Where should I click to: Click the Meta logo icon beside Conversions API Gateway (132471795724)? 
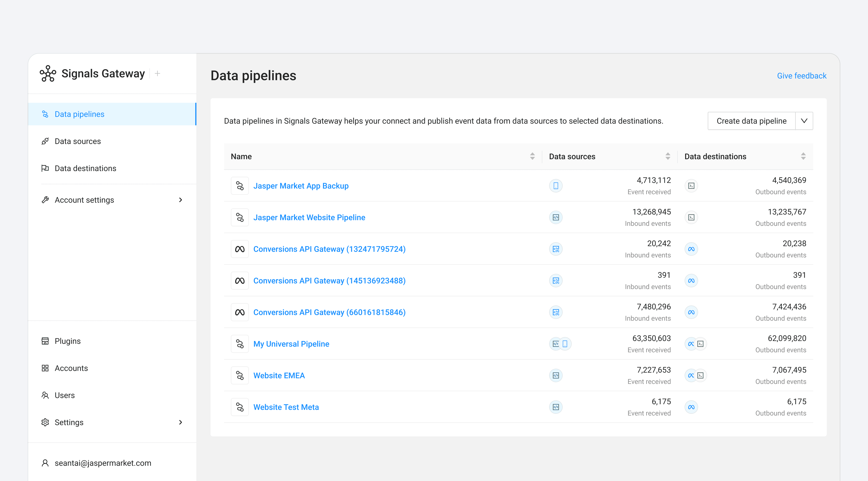[240, 249]
